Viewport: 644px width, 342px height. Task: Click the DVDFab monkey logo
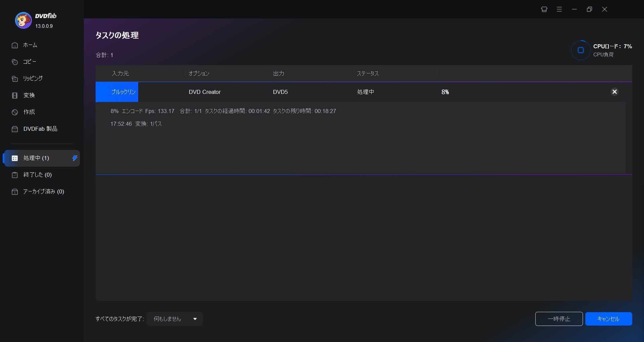click(x=23, y=20)
